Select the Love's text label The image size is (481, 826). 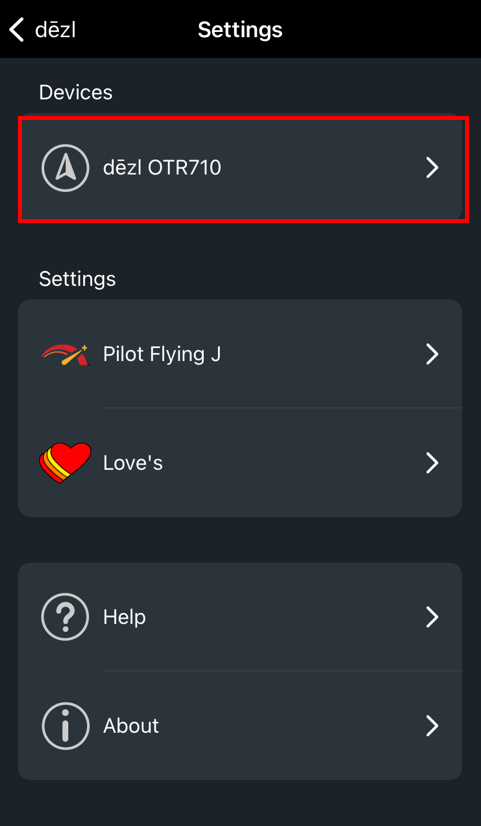(133, 463)
